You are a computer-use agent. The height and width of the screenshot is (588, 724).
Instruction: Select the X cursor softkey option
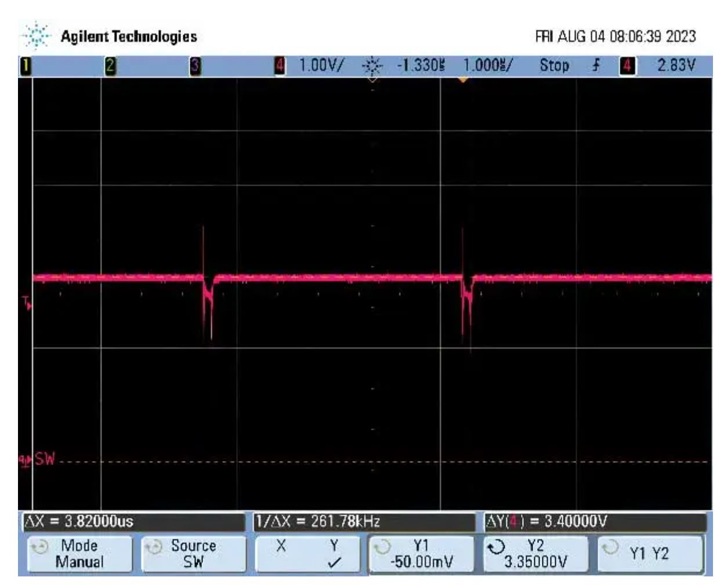tap(281, 546)
